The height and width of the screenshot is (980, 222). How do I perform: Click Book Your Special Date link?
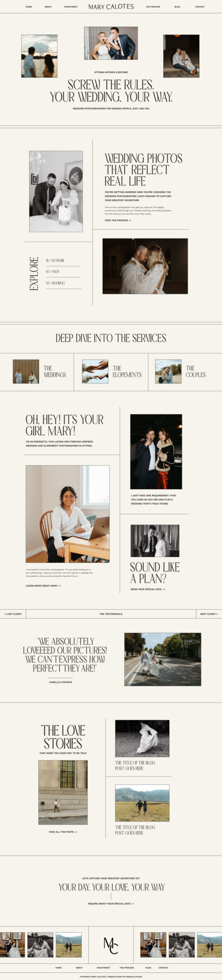[148, 589]
